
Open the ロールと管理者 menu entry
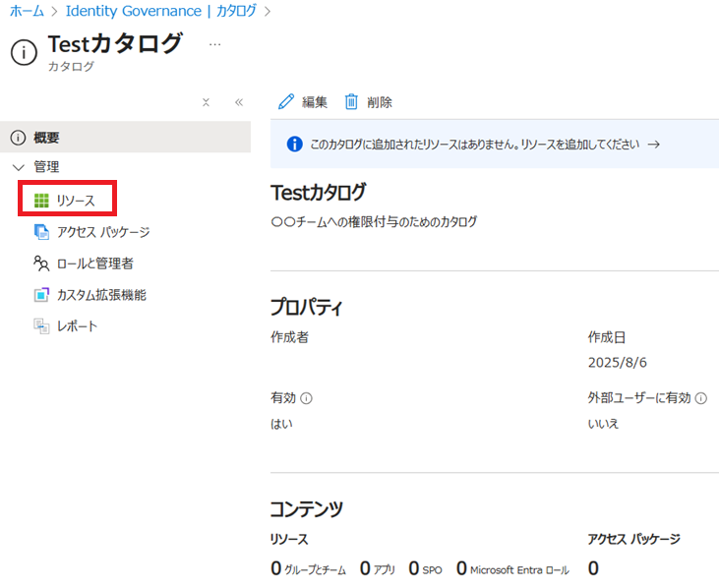[x=94, y=264]
